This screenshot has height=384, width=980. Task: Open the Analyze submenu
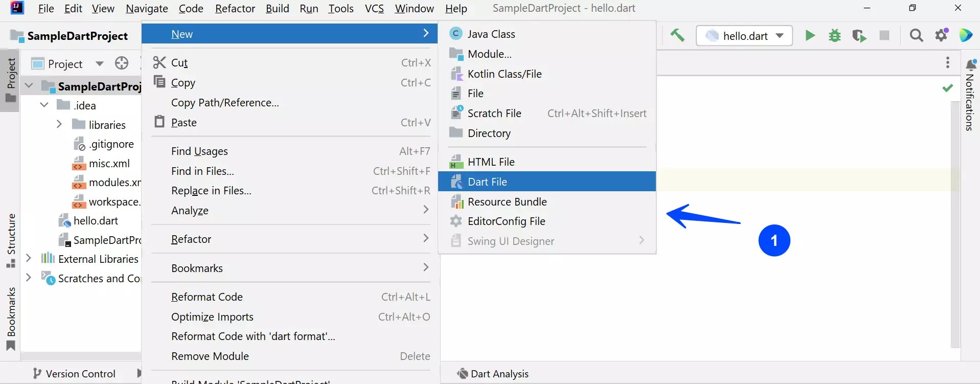(291, 210)
